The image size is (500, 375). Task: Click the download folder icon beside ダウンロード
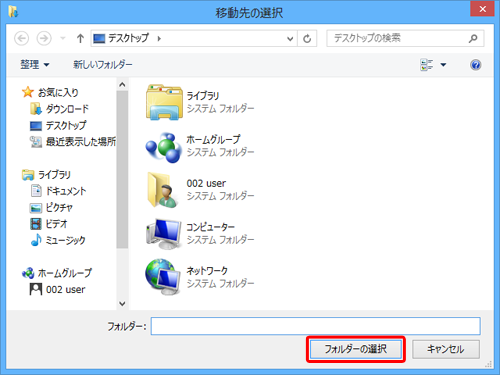coord(36,109)
